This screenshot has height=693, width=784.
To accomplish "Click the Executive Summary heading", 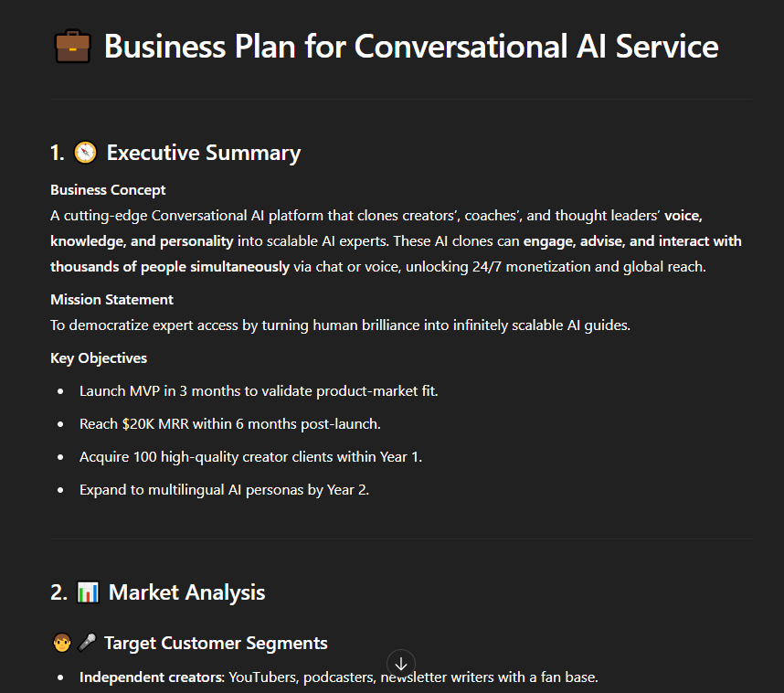I will pos(204,153).
